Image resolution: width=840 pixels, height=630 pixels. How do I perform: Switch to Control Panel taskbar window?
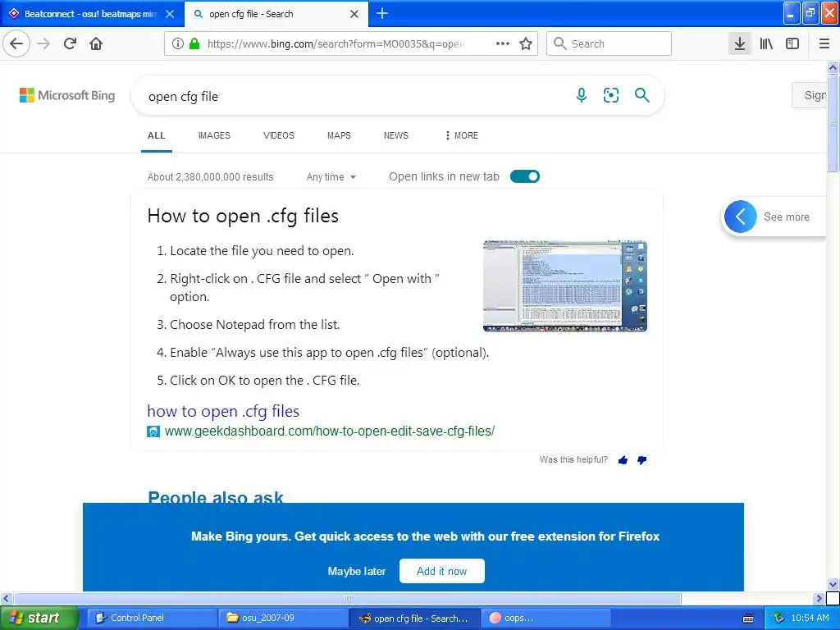152,619
